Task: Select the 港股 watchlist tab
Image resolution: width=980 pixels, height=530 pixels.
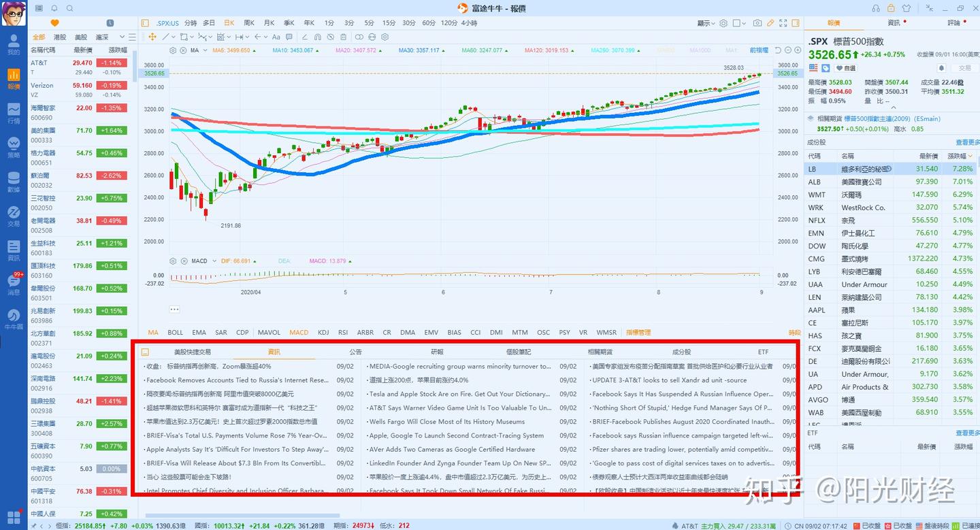Action: coord(60,37)
